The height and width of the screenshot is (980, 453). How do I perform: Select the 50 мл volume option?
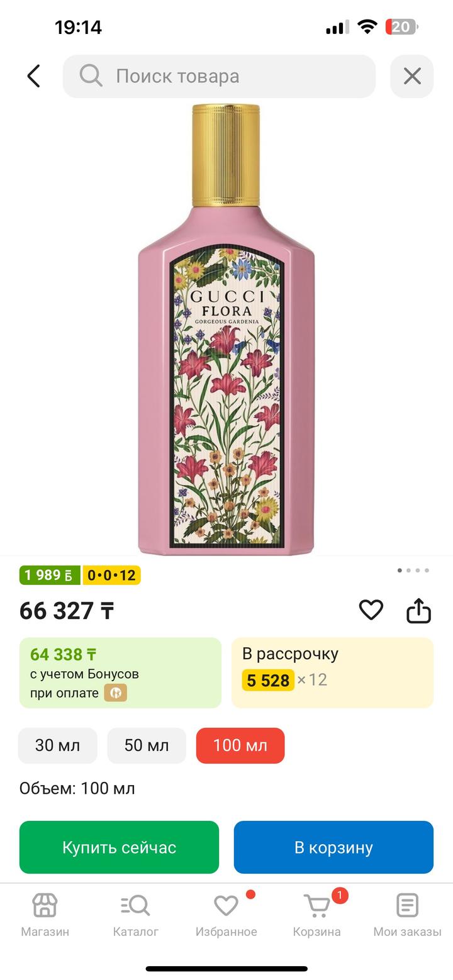(x=147, y=745)
